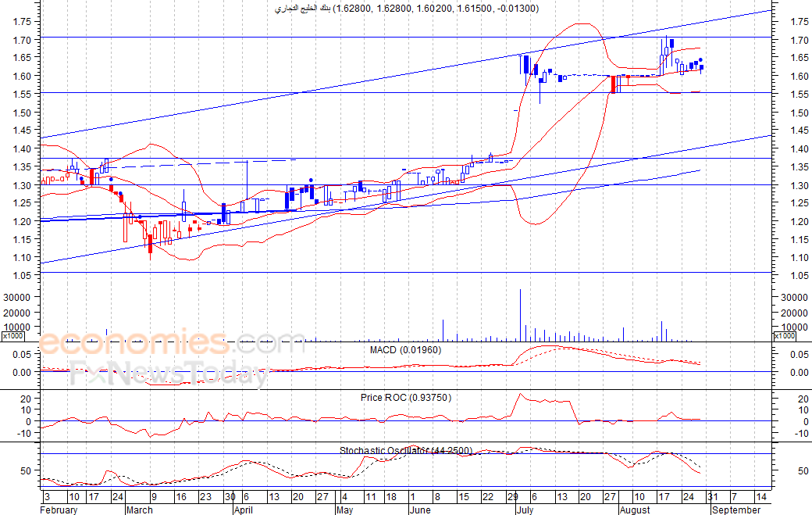The image size is (812, 515).
Task: Click the May month label
Action: pyautogui.click(x=344, y=510)
